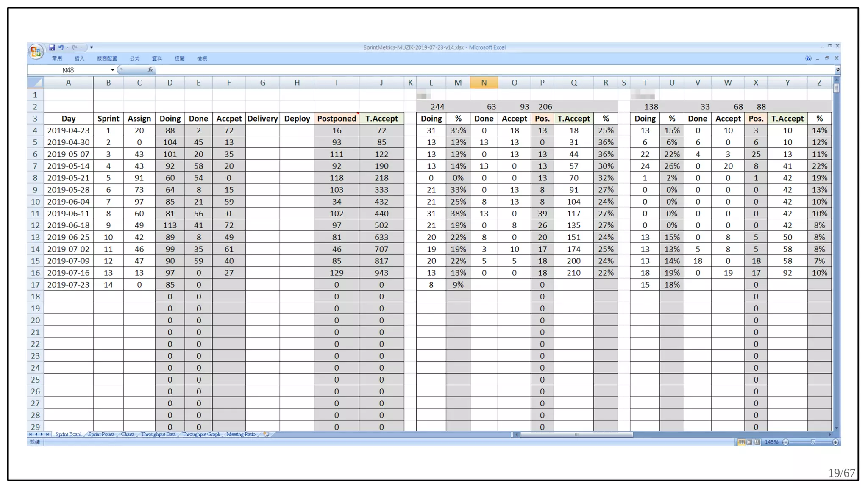Click the insert new worksheet icon
The height and width of the screenshot is (488, 868).
click(x=266, y=434)
